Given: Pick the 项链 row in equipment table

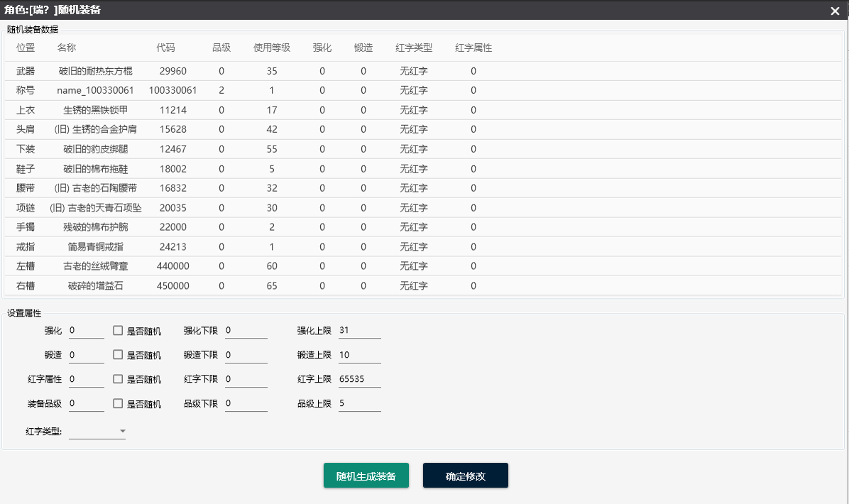Looking at the screenshot, I should click(x=95, y=208).
